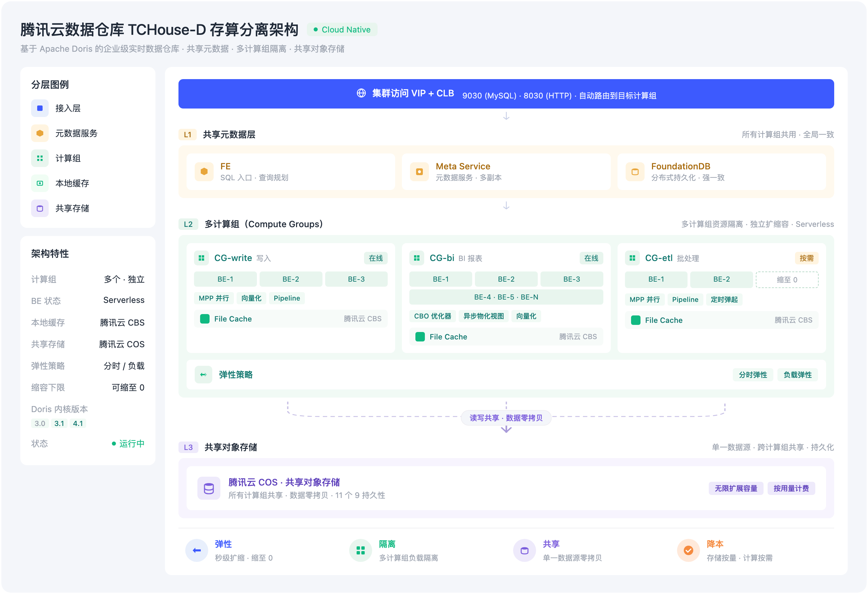Click the 定时弹起 tag in CG-etl
This screenshot has width=868, height=594.
[x=724, y=300]
